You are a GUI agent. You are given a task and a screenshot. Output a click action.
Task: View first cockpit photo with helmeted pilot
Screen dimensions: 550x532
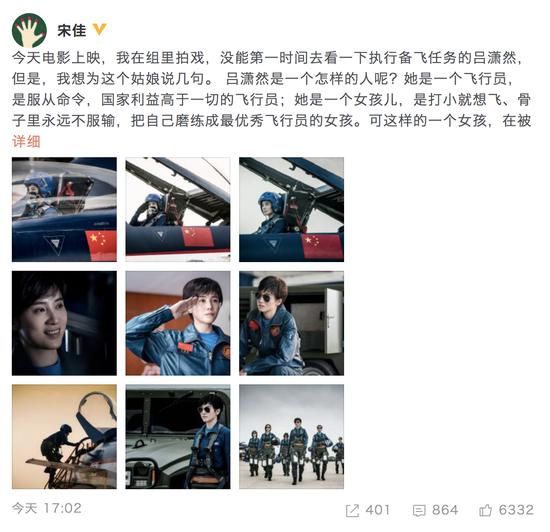pyautogui.click(x=64, y=209)
